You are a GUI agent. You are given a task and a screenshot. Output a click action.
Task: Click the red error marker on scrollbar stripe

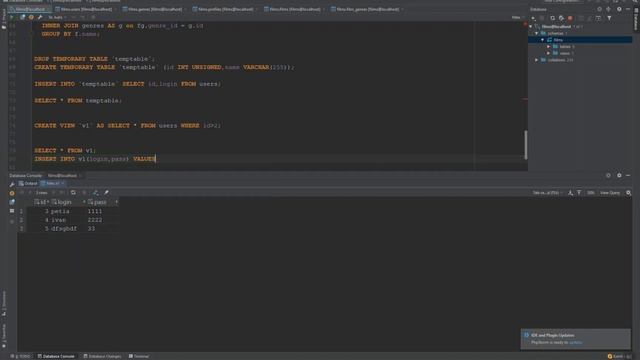click(x=525, y=99)
